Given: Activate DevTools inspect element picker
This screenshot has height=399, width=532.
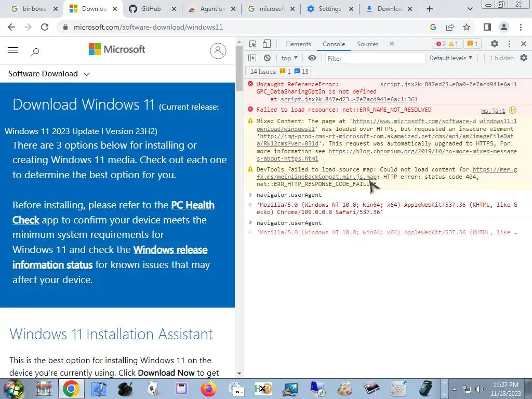Looking at the screenshot, I should 253,44.
